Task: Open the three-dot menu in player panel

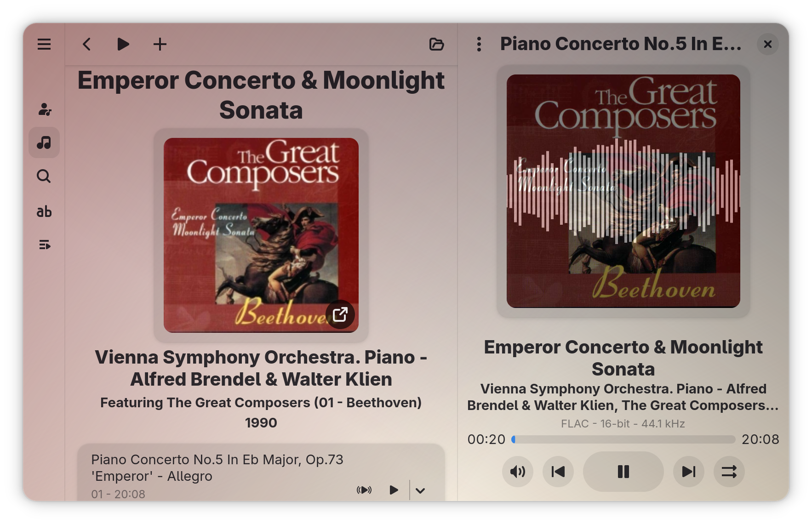Action: (x=480, y=44)
